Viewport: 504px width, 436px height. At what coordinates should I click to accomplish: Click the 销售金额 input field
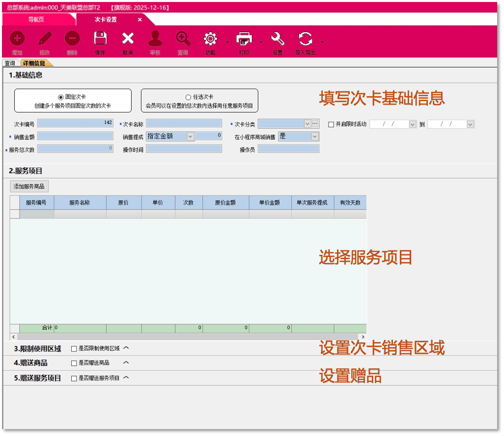[75, 136]
